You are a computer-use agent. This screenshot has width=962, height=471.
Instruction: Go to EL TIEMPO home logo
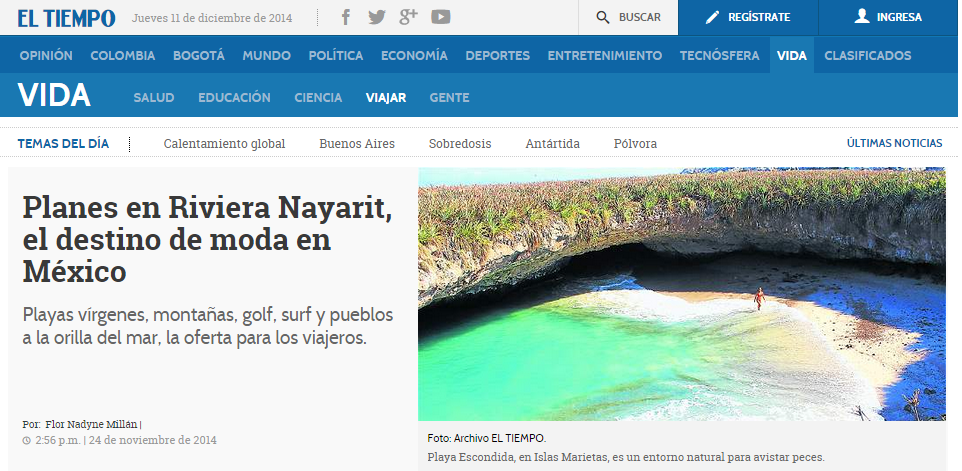tap(66, 18)
